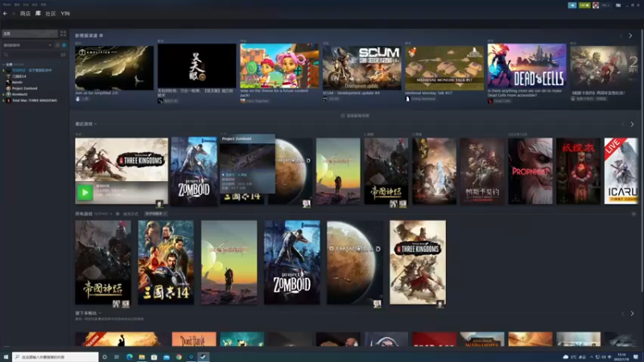Click the add shelf button
The width and height of the screenshot is (644, 362).
[355, 116]
